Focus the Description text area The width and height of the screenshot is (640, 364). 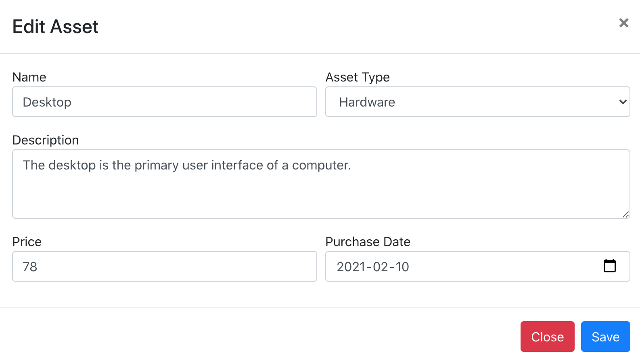321,184
